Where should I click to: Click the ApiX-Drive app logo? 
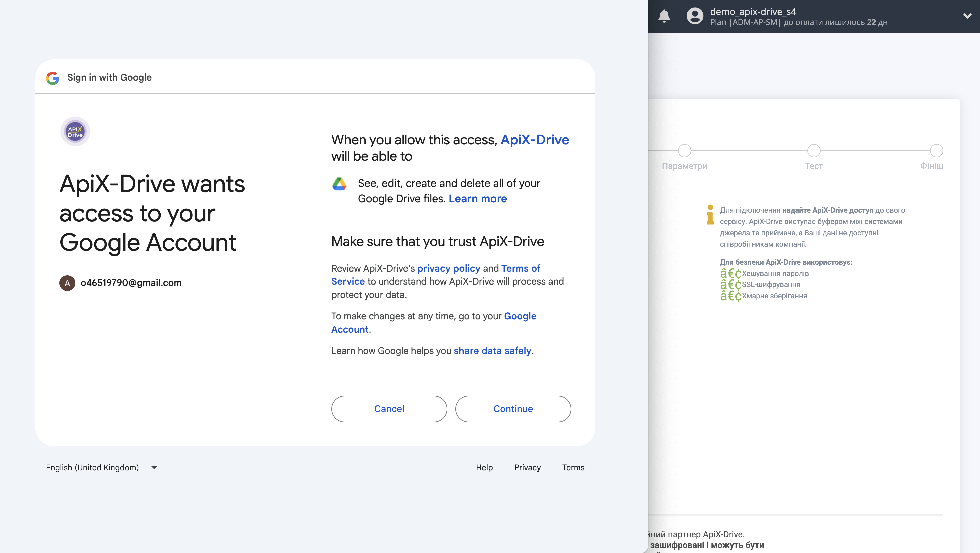pos(75,132)
